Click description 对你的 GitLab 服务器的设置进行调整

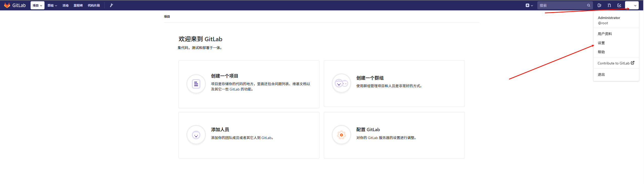click(386, 138)
